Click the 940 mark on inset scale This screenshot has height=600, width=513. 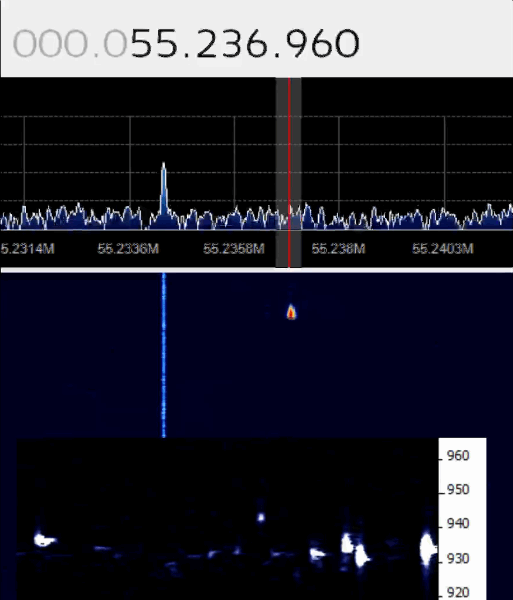tap(458, 523)
